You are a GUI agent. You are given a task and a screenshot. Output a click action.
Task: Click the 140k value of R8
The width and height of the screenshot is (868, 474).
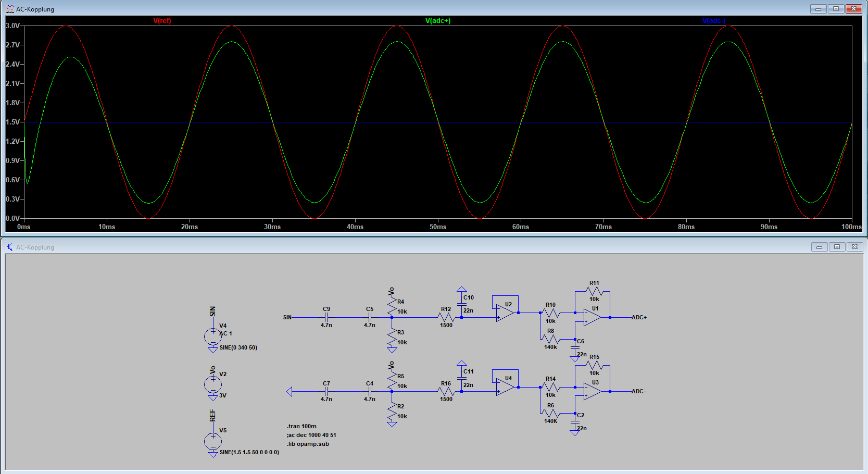550,347
